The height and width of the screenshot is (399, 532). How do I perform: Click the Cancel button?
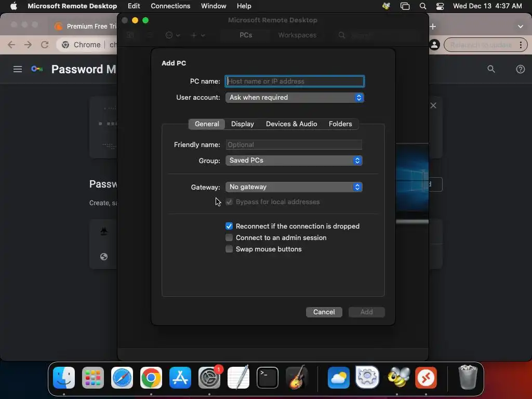(324, 312)
